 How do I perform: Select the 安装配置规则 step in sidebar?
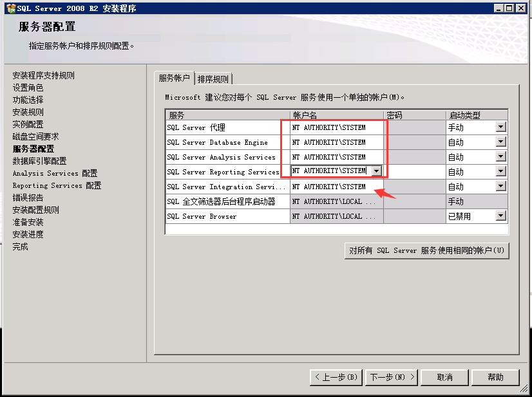tap(35, 210)
